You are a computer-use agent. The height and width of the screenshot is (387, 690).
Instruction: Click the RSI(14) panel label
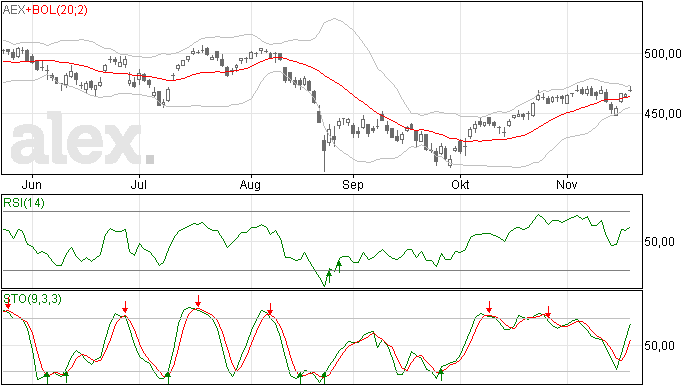[24, 203]
